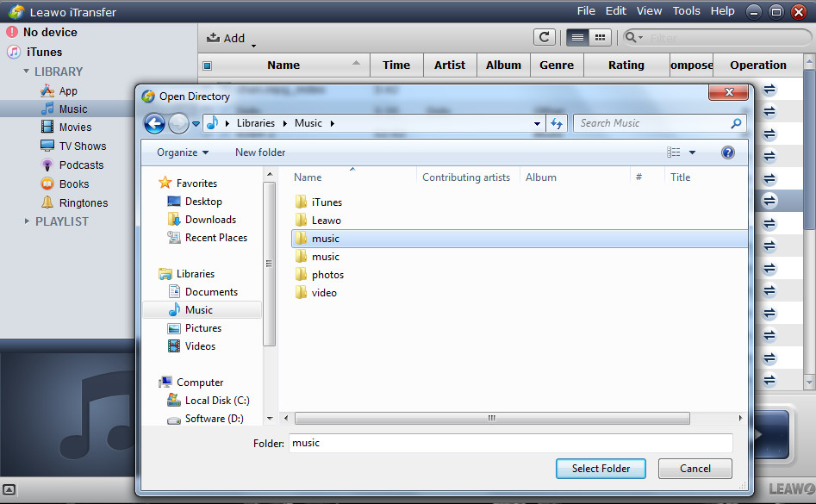Open the dialog help icon

tap(727, 152)
